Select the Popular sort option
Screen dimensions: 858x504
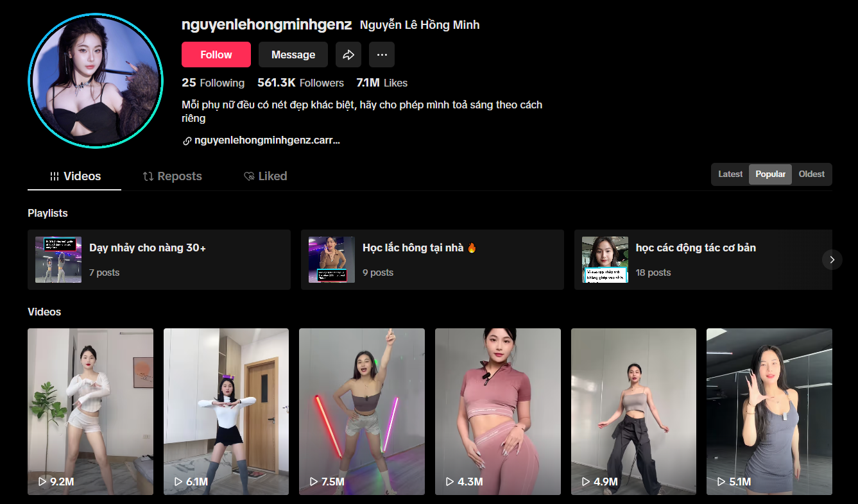pos(770,174)
